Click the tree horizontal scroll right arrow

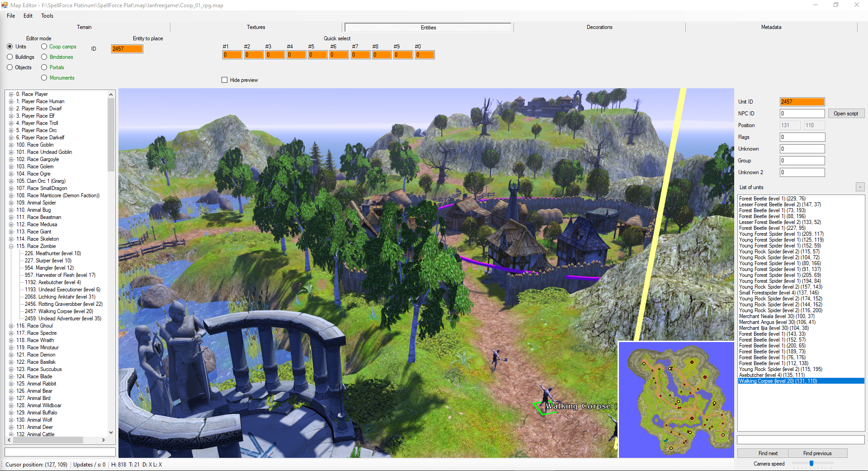coord(104,440)
